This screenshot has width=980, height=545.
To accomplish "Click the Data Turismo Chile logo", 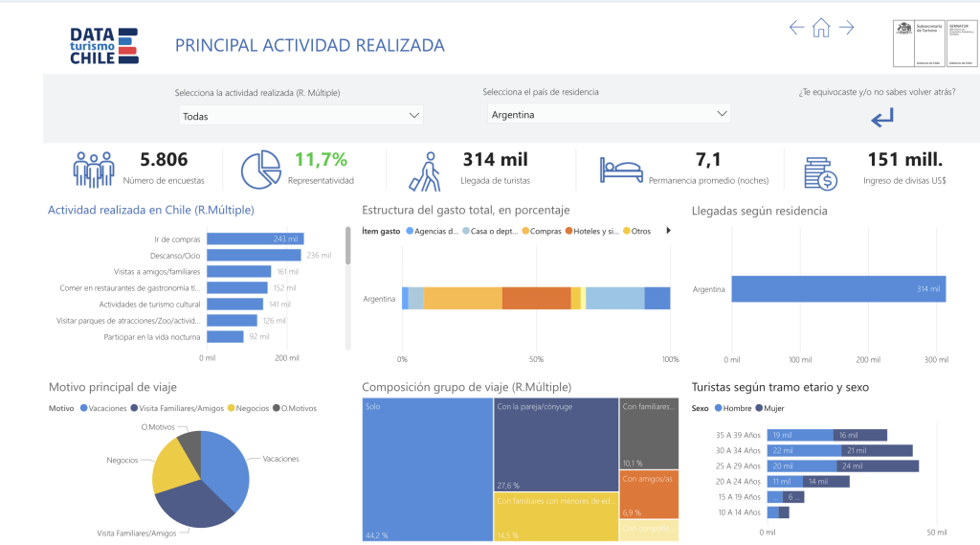I will pyautogui.click(x=103, y=45).
